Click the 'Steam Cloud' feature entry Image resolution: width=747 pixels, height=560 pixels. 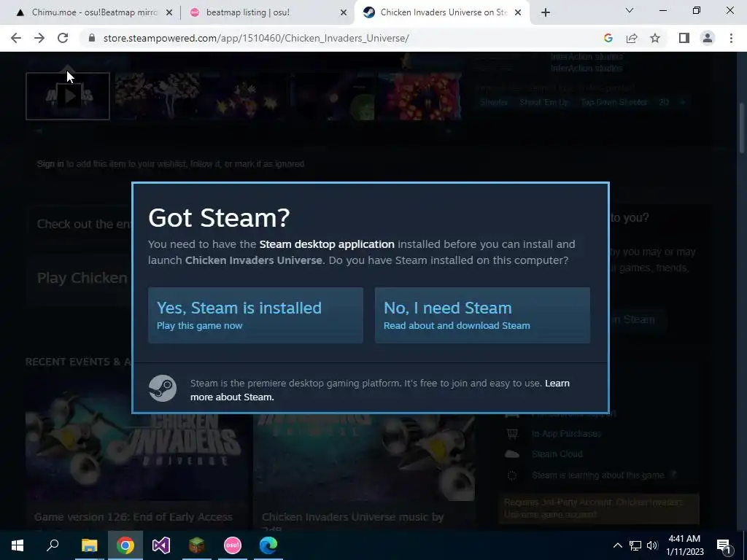[x=557, y=454]
